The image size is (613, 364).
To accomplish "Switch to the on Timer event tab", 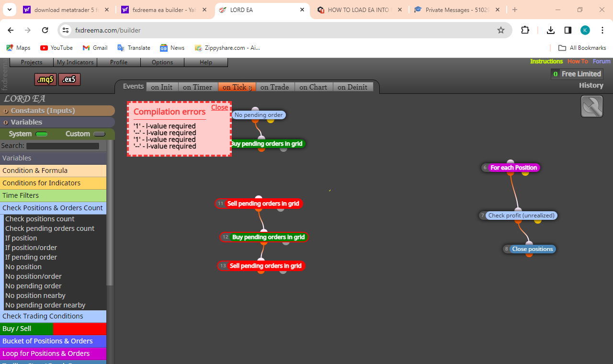I will point(198,87).
